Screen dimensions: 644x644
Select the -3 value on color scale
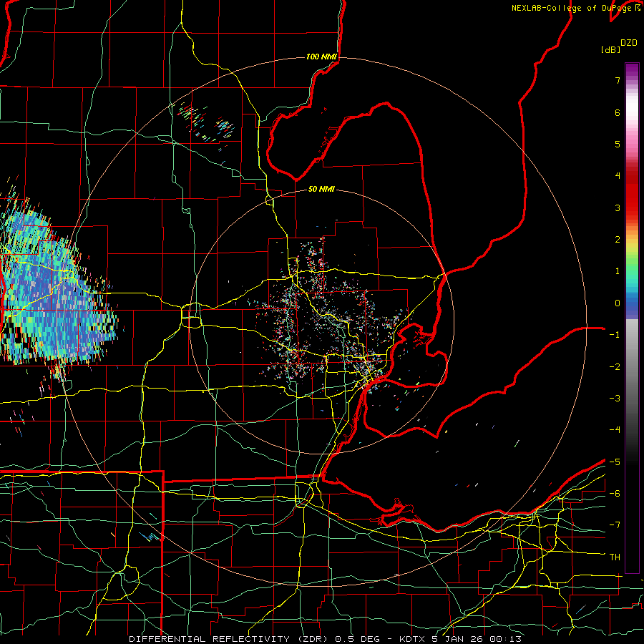[615, 399]
